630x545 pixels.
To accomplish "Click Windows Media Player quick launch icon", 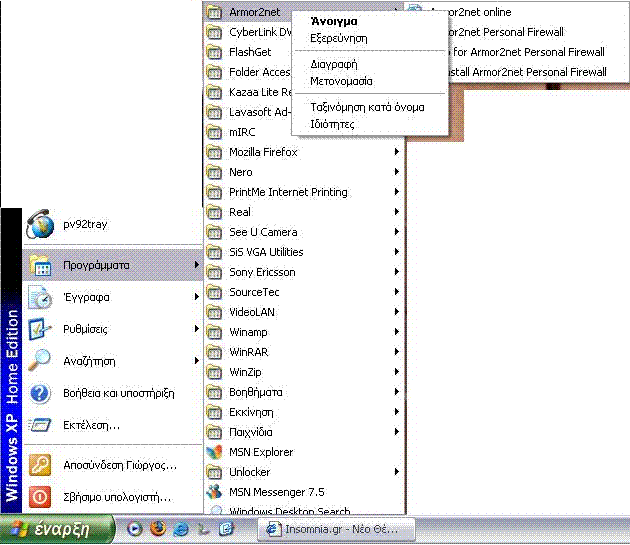I will [135, 529].
